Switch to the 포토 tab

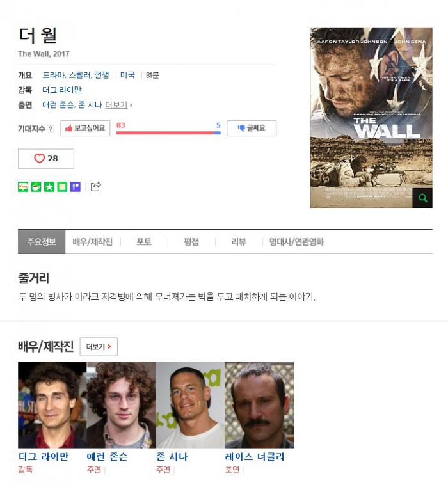pos(144,242)
